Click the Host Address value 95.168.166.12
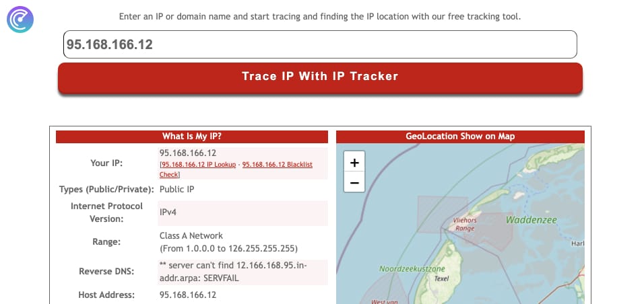Image resolution: width=644 pixels, height=304 pixels. click(188, 295)
